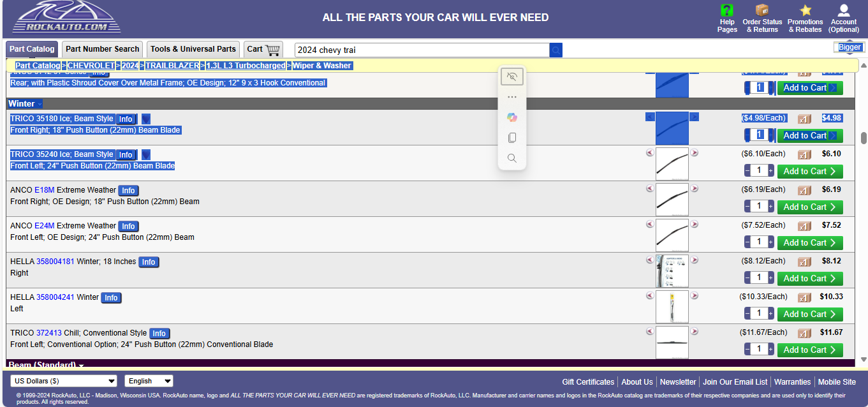Click the Bigger text size button
Viewport: 868px width, 407px height.
(850, 47)
